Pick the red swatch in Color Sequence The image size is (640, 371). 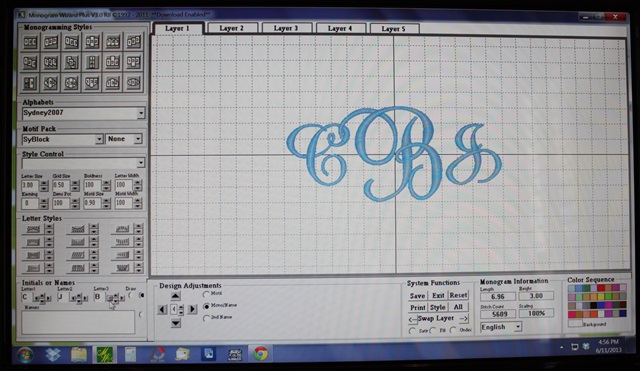[601, 288]
